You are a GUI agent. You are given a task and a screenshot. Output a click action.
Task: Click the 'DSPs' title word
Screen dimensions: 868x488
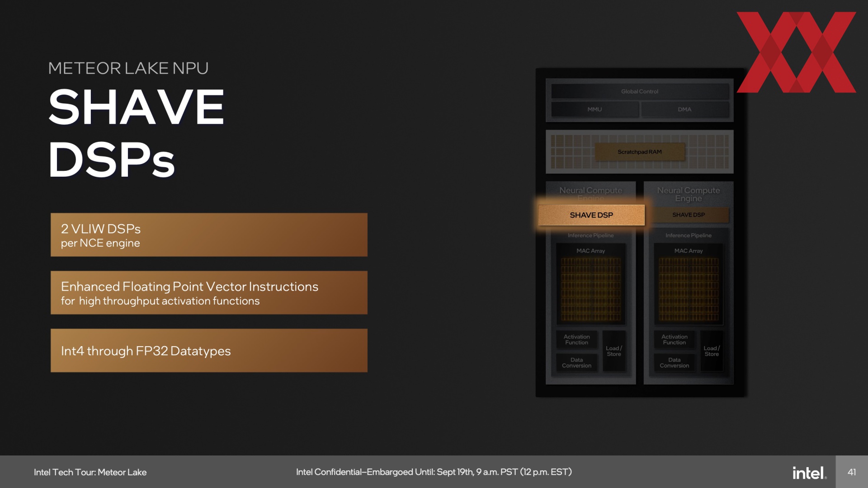[111, 160]
